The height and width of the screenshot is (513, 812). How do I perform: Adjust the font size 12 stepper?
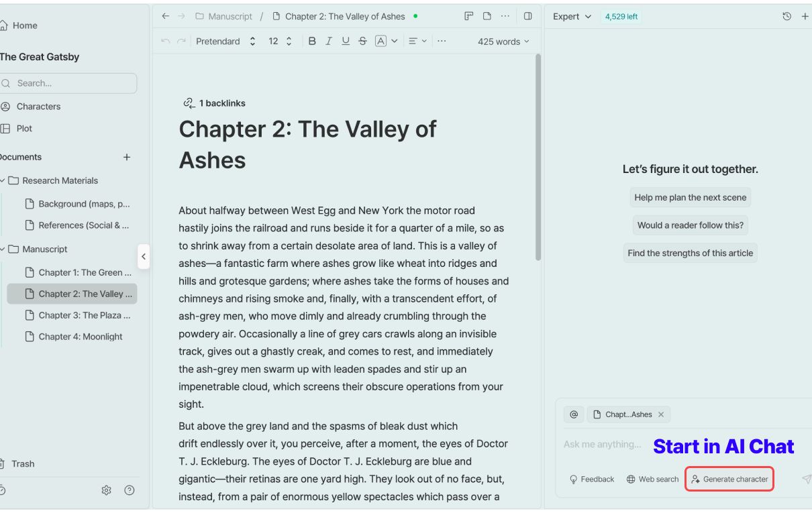click(280, 42)
